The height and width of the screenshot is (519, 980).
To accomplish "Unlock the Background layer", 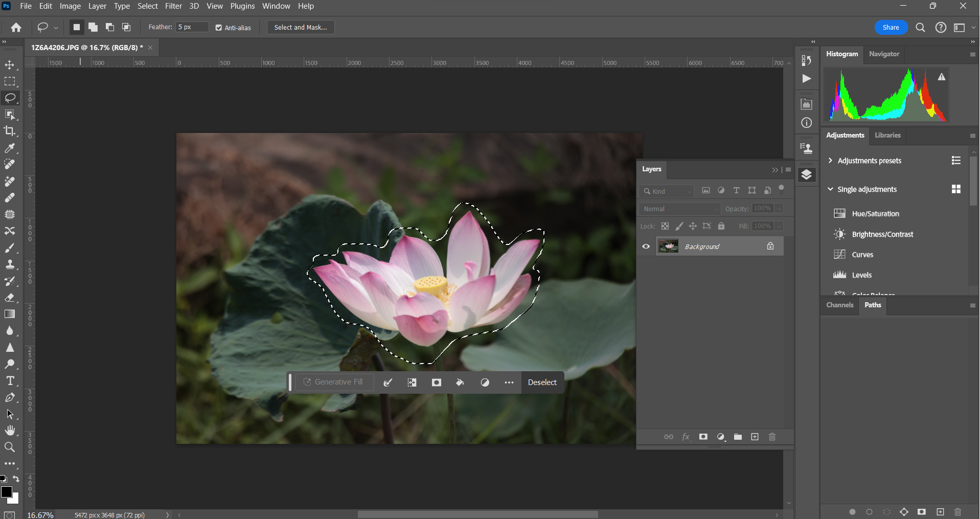I will (x=770, y=246).
